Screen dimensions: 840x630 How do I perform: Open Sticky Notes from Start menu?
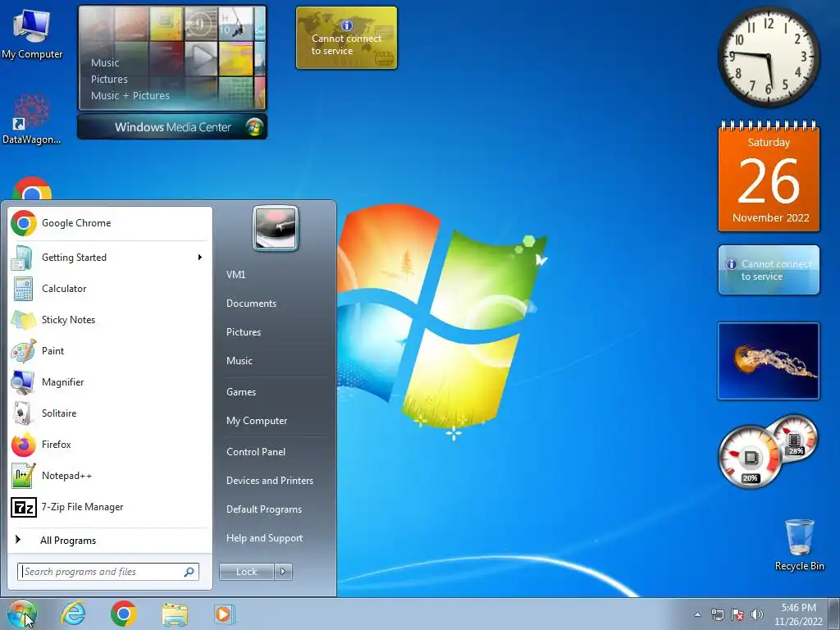click(x=110, y=320)
